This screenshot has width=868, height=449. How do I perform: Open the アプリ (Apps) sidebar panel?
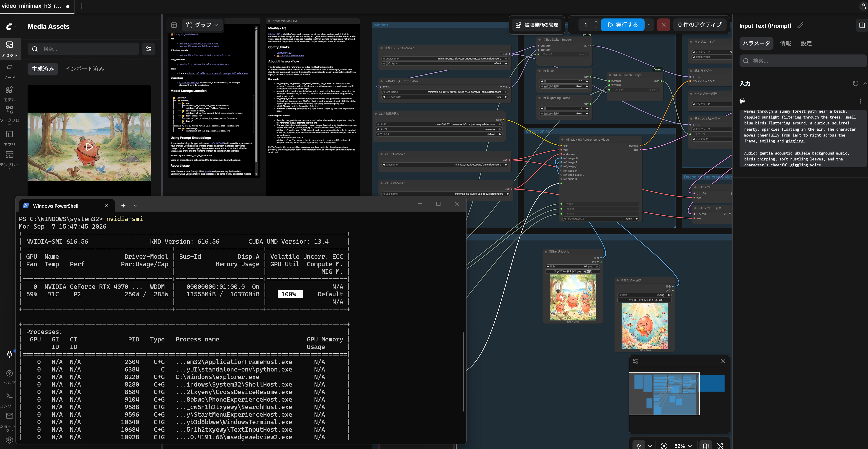tap(9, 138)
